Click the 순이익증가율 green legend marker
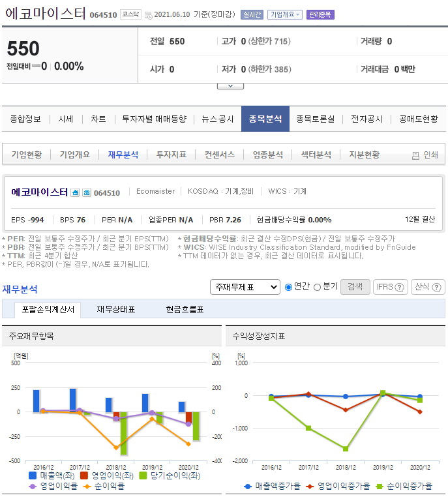This screenshot has width=448, height=497. click(380, 486)
